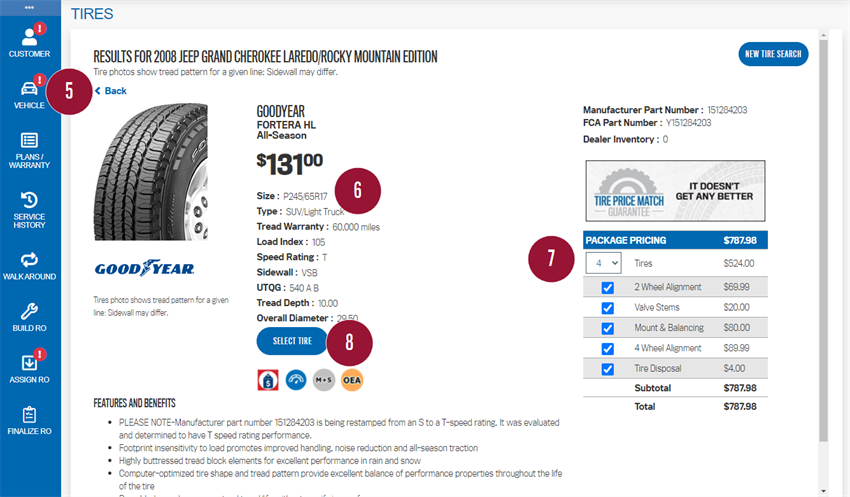Click the Manufacturer Part Number 151284203

coord(727,110)
